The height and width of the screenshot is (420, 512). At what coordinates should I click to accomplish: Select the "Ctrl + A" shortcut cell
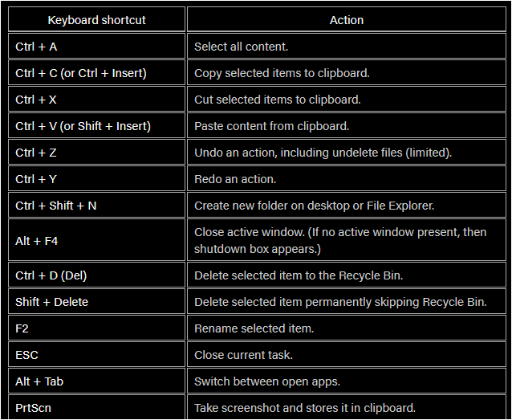click(x=36, y=47)
